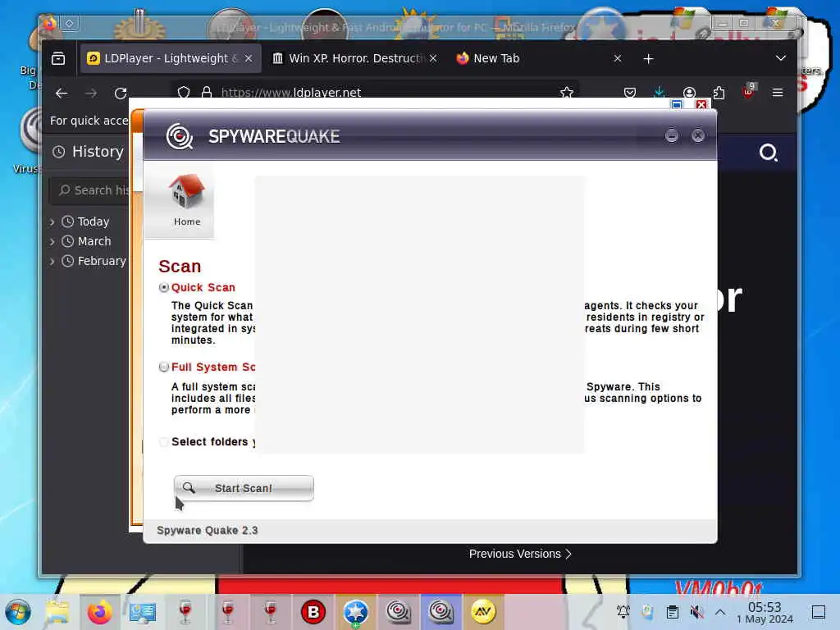Viewport: 840px width, 630px height.
Task: Open the Firefox hamburger menu
Action: pos(778,93)
